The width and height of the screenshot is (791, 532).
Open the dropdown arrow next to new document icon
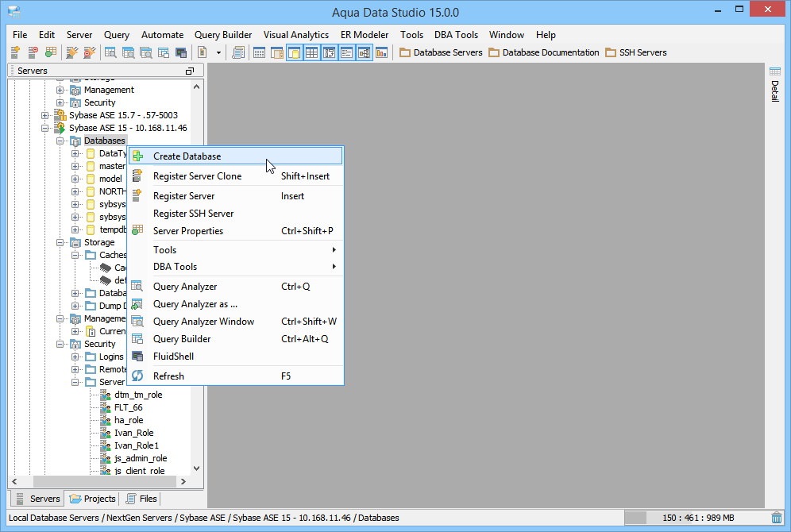(218, 52)
